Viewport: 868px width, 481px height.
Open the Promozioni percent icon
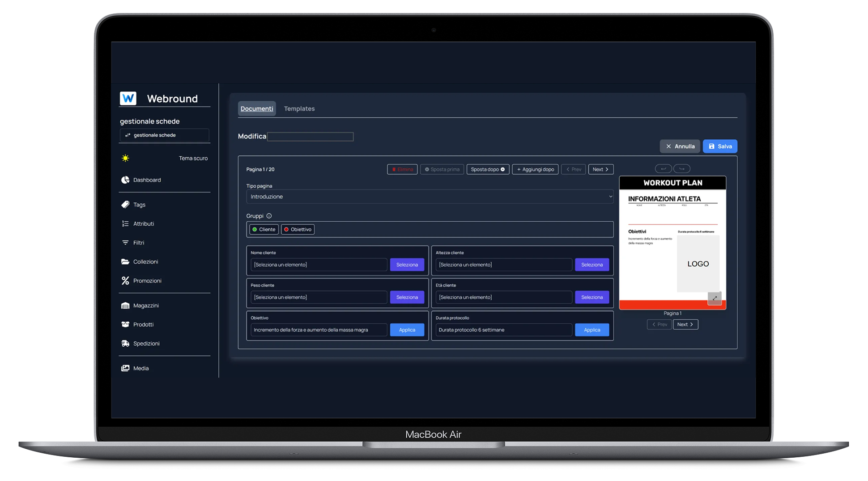(x=125, y=280)
